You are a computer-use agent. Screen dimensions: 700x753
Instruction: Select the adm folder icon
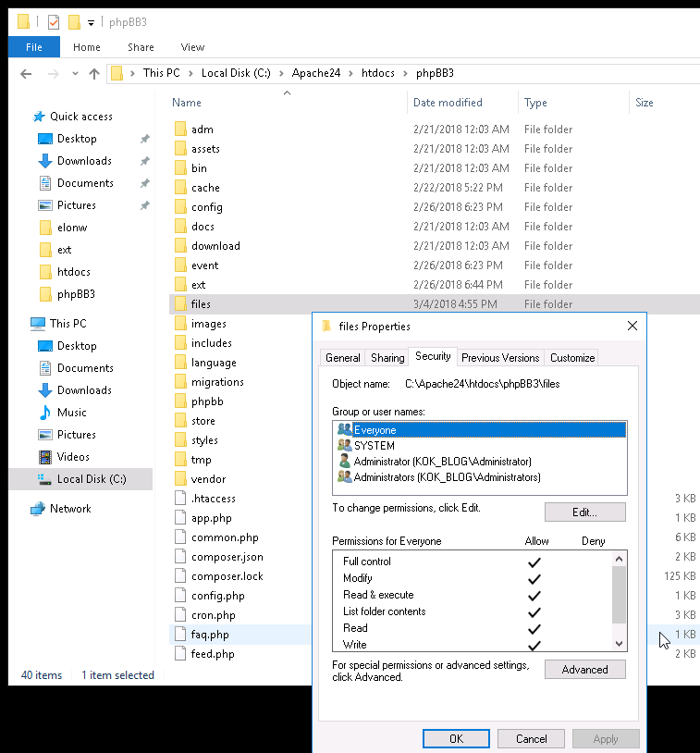(x=180, y=130)
